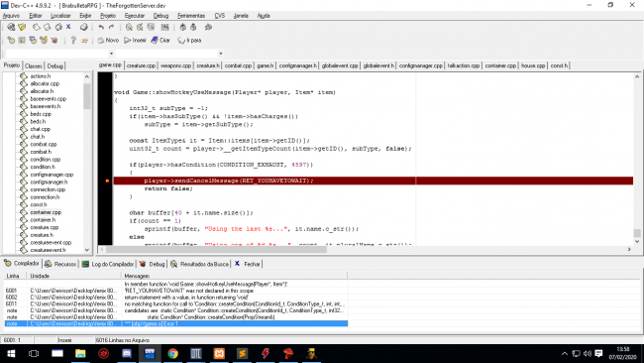Open the talkaction.cpp editor tab

pos(464,65)
